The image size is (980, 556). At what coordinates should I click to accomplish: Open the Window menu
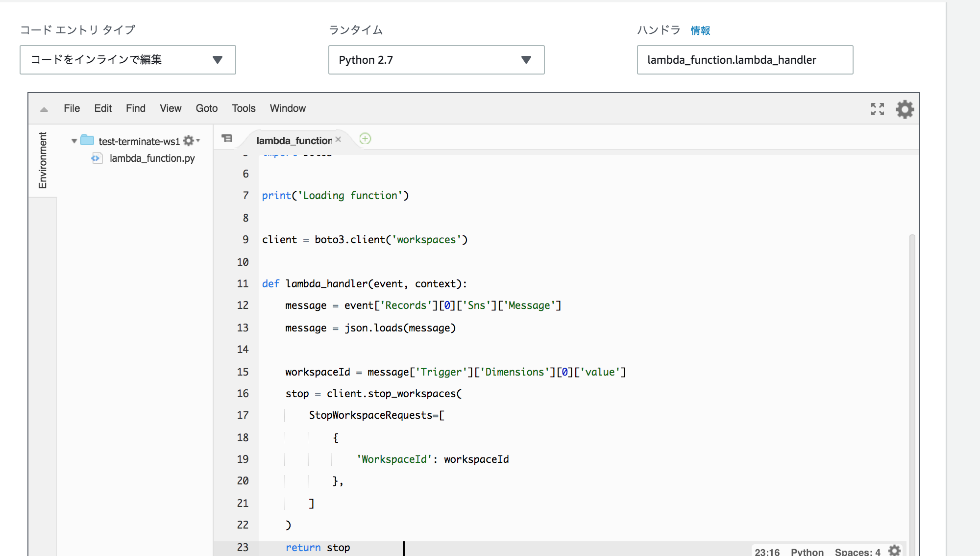coord(288,108)
